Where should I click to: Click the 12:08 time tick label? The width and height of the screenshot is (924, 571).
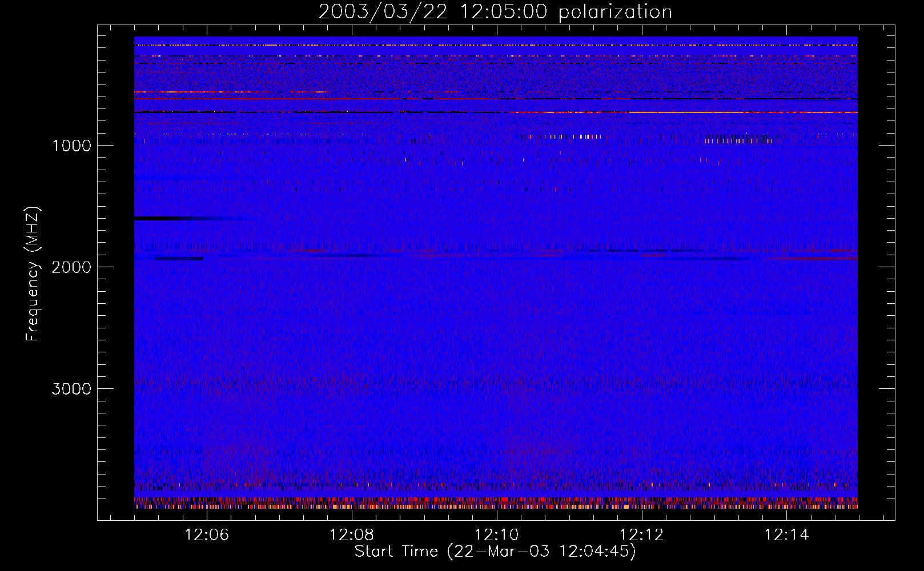(352, 535)
